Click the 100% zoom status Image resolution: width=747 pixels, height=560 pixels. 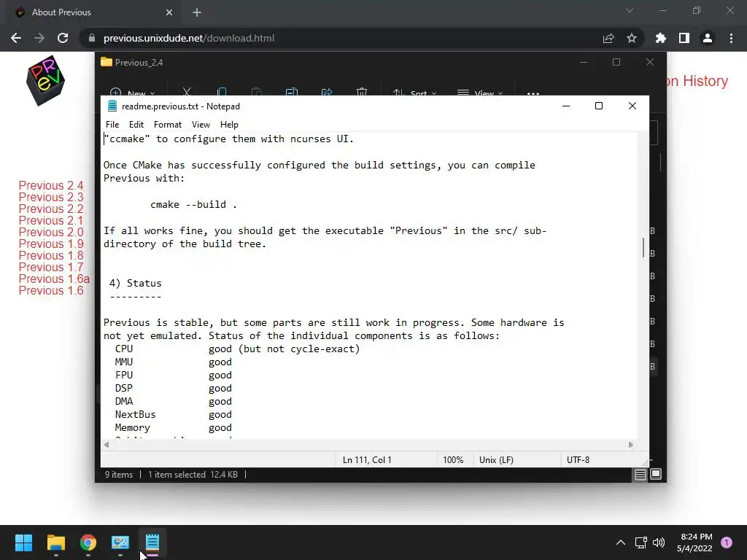pos(453,460)
